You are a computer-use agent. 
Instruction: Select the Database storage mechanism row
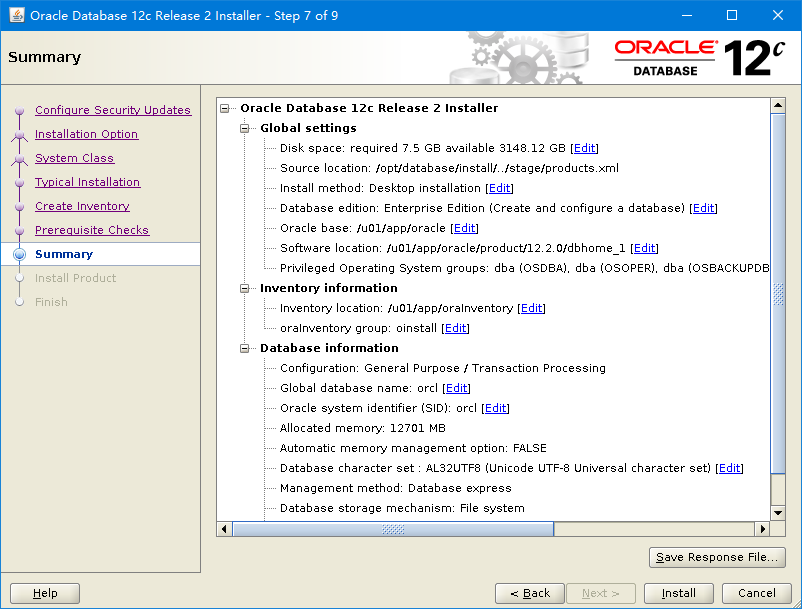click(402, 508)
